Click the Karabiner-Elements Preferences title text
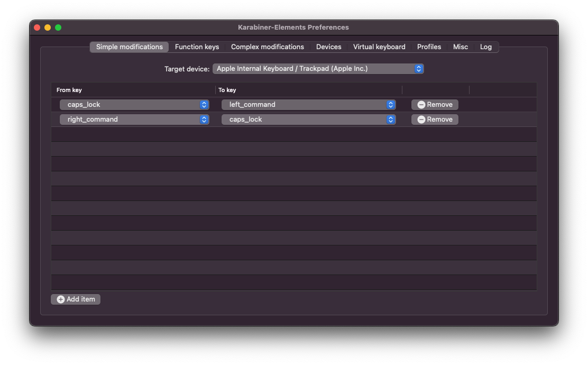The image size is (588, 365). click(293, 28)
